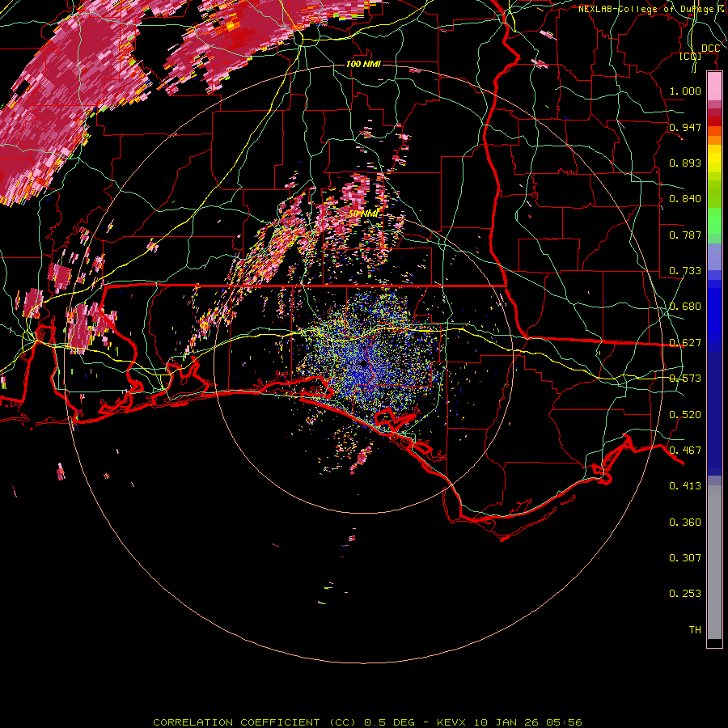Click the 100 NMI range ring label

pos(363,64)
